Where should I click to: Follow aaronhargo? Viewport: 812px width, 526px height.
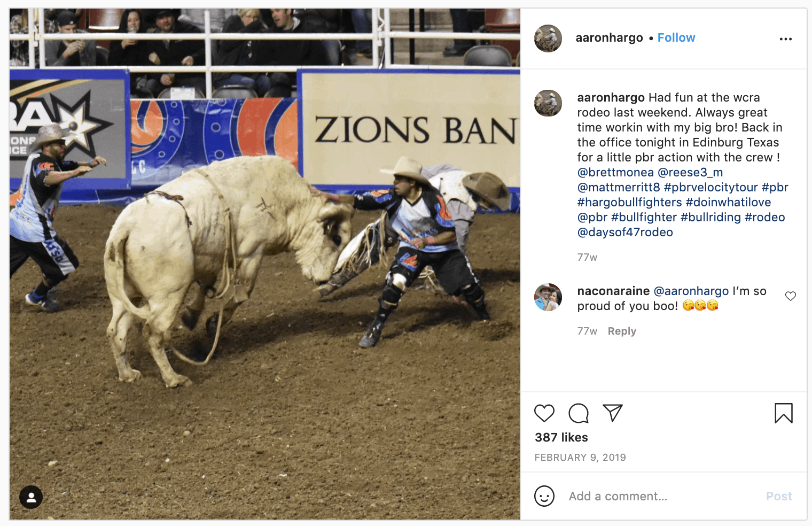coord(676,37)
